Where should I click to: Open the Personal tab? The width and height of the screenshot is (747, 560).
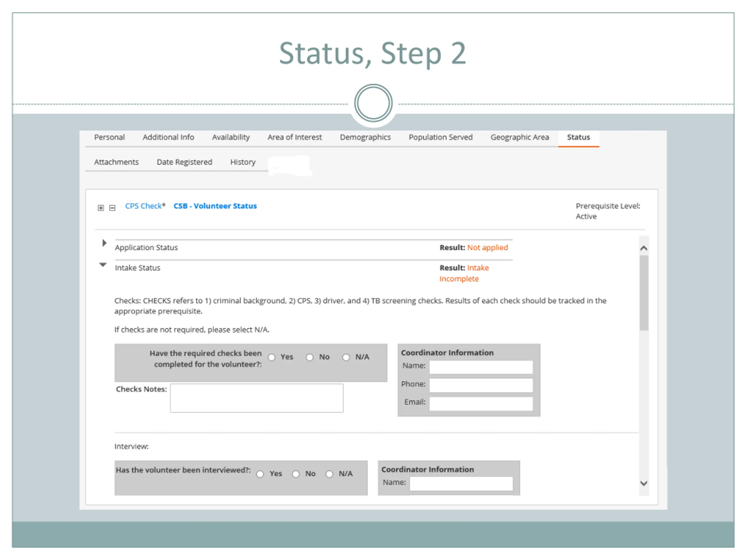point(109,137)
